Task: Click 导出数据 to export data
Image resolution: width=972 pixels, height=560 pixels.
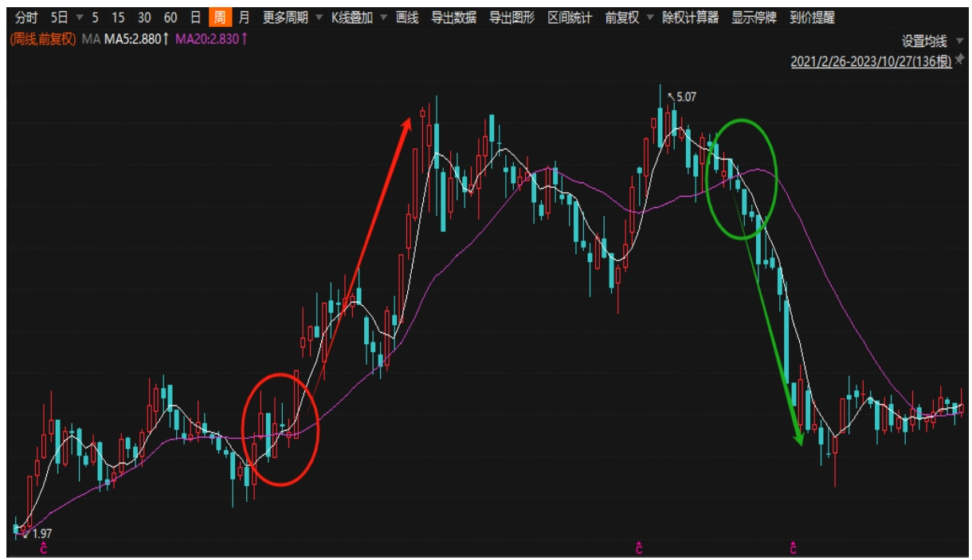Action: coord(453,18)
